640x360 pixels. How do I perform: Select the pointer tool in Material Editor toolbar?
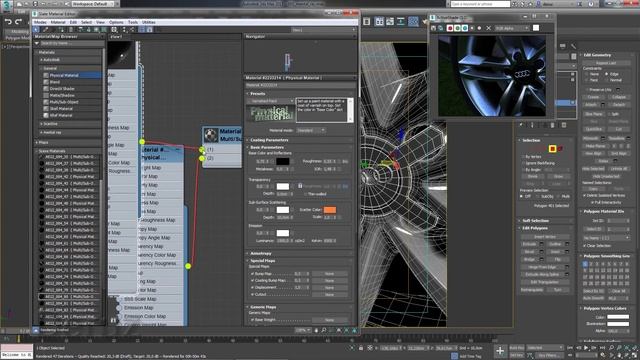click(36, 30)
